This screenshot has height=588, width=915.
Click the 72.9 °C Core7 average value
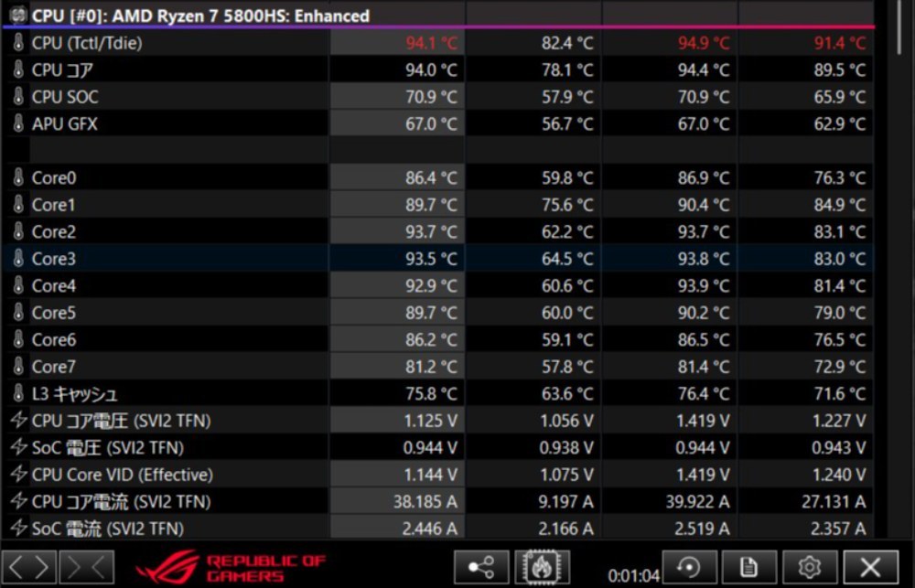(x=840, y=367)
